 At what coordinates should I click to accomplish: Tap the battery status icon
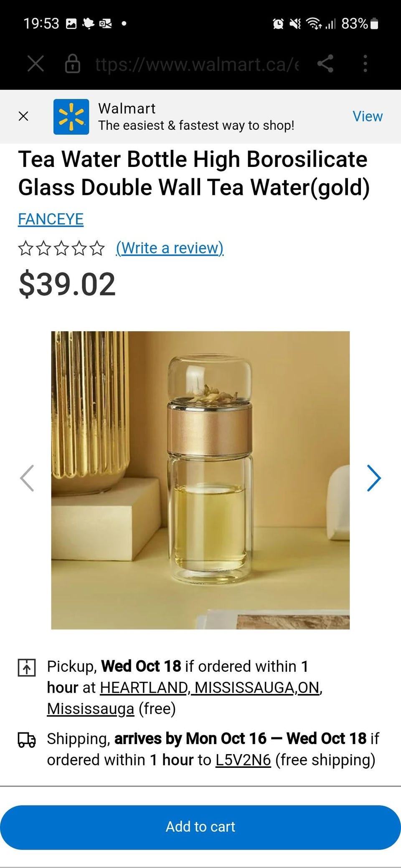[375, 24]
